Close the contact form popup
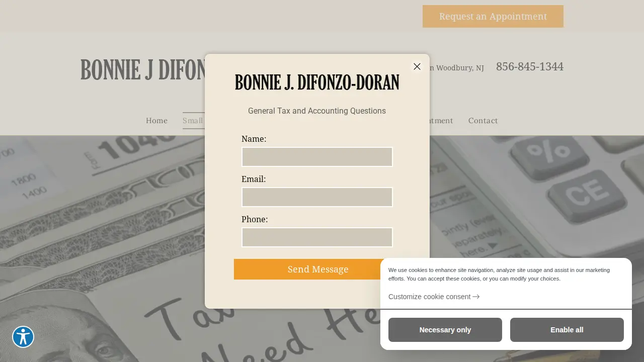This screenshot has height=362, width=644. (x=417, y=66)
